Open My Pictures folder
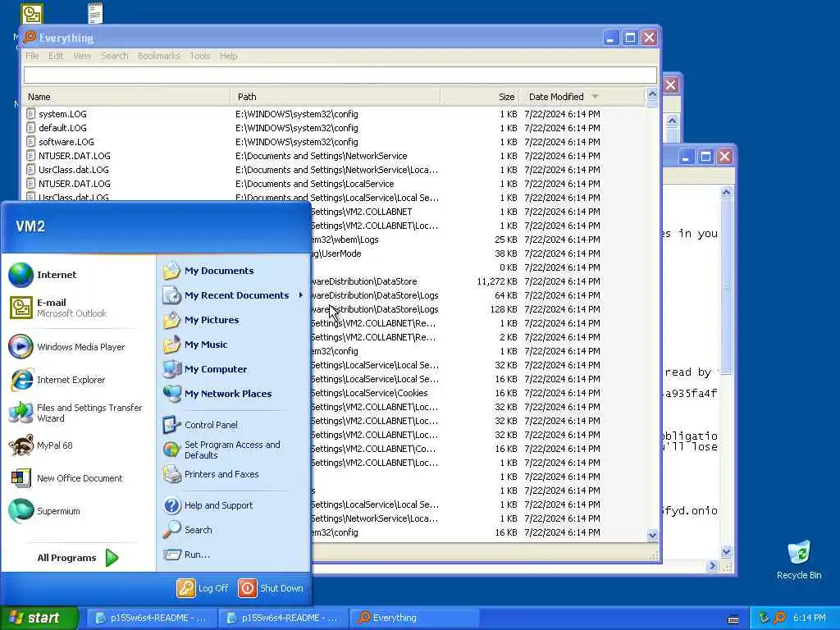The image size is (840, 630). pyautogui.click(x=200, y=320)
